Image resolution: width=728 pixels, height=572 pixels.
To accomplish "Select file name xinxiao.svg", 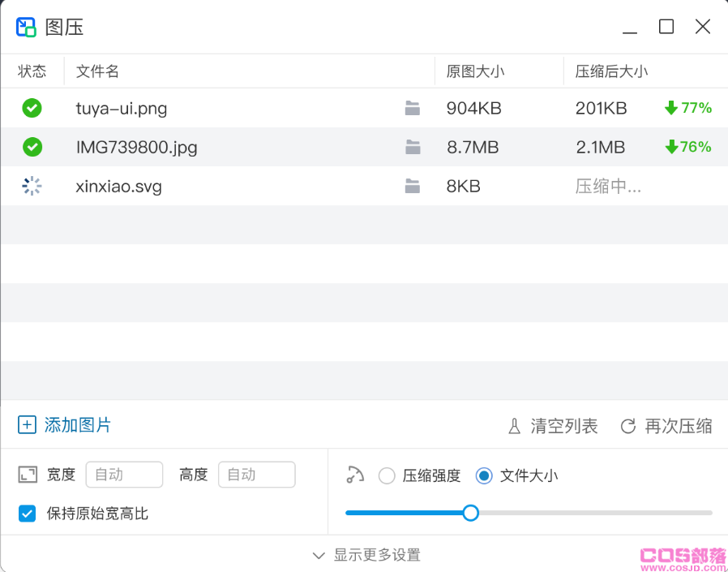I will (x=119, y=187).
